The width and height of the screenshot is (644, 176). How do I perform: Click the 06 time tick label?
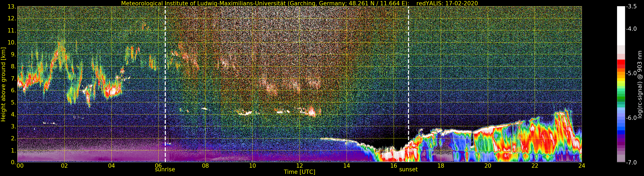(159, 165)
